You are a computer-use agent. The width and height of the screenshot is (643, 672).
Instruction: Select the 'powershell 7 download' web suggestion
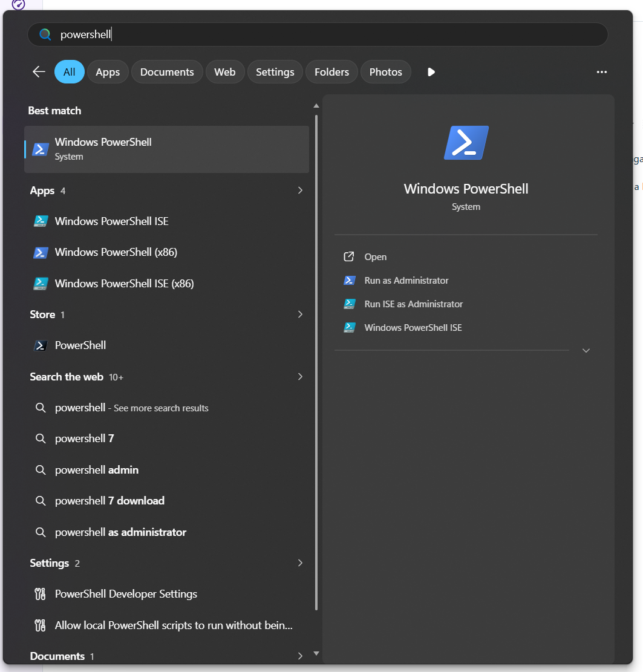[109, 501]
